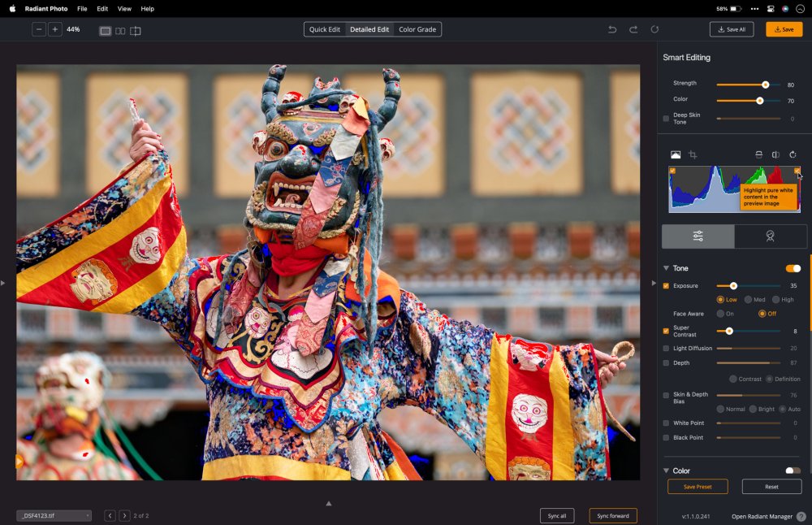Screen dimensions: 812x525
Task: Collapse the Tone section triangle
Action: 667,268
